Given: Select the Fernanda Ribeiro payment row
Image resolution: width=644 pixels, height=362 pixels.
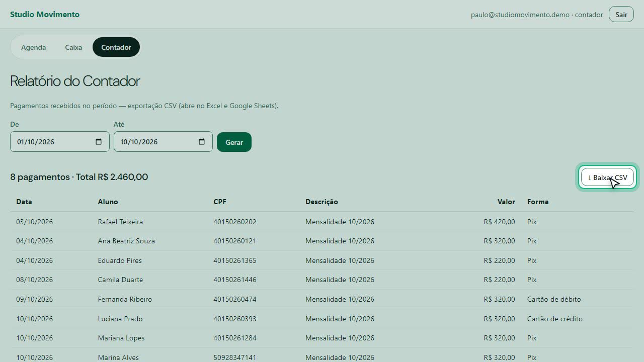Looking at the screenshot, I should point(321,299).
